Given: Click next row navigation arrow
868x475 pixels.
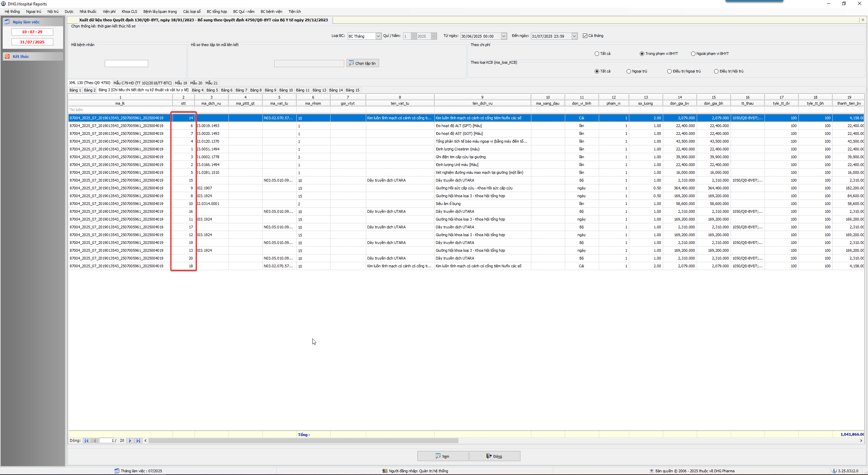Looking at the screenshot, I should point(130,440).
